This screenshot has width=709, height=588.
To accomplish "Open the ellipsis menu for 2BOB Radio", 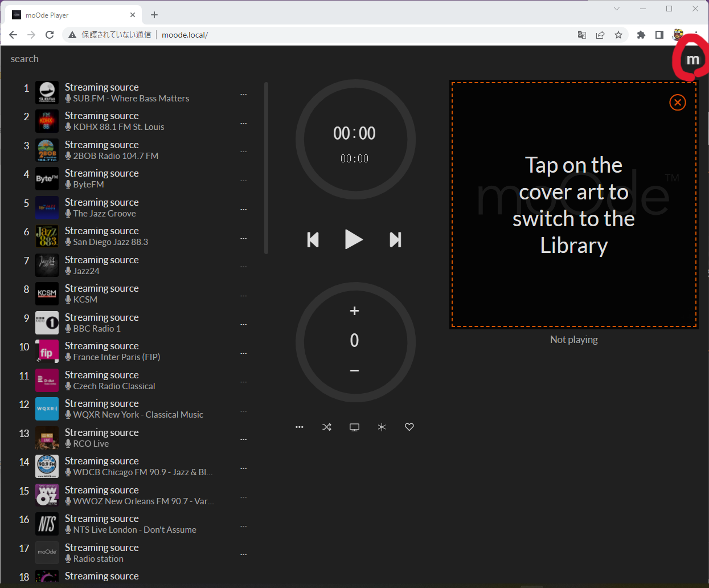I will 243,152.
